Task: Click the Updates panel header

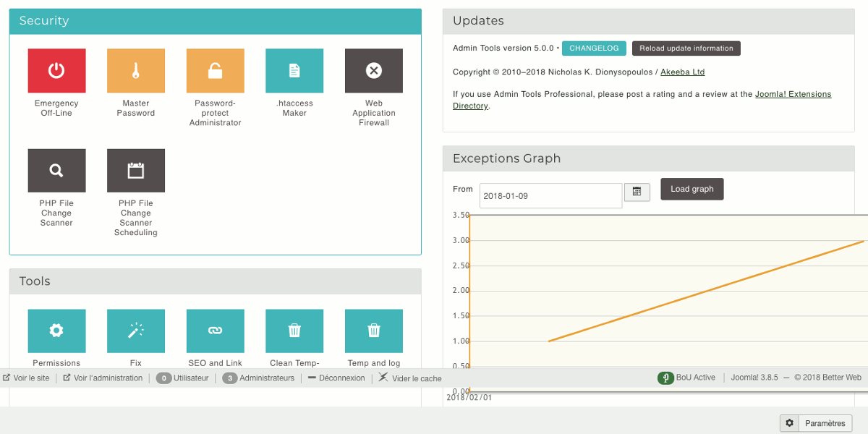Action: [x=648, y=21]
